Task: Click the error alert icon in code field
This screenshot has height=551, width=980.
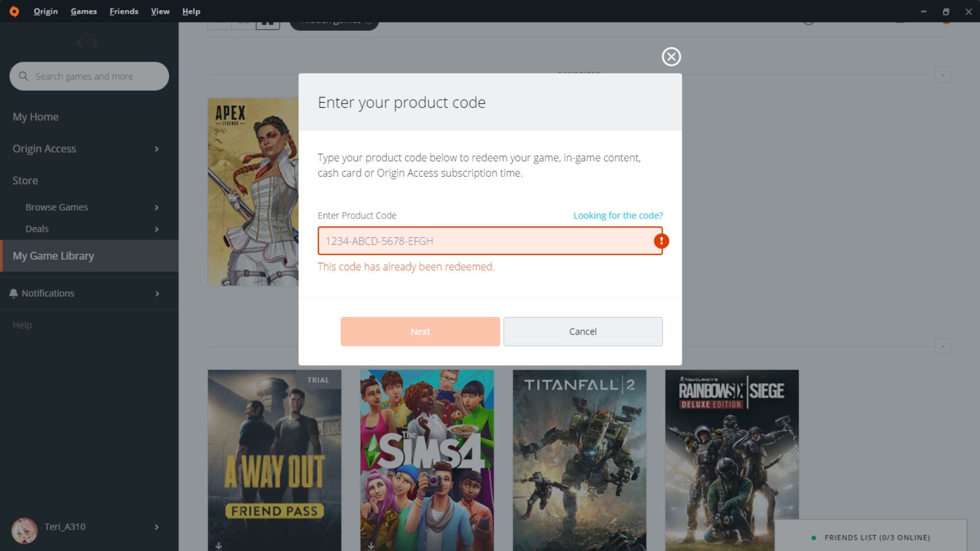Action: pos(661,241)
